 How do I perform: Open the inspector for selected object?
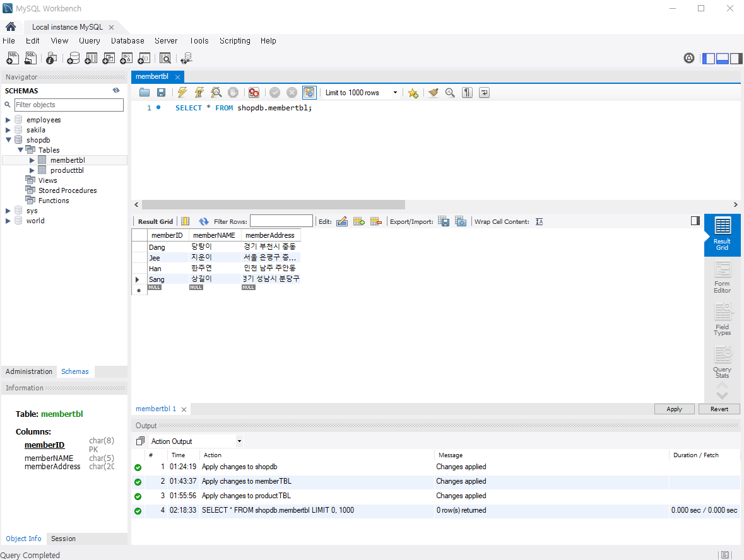[51, 58]
